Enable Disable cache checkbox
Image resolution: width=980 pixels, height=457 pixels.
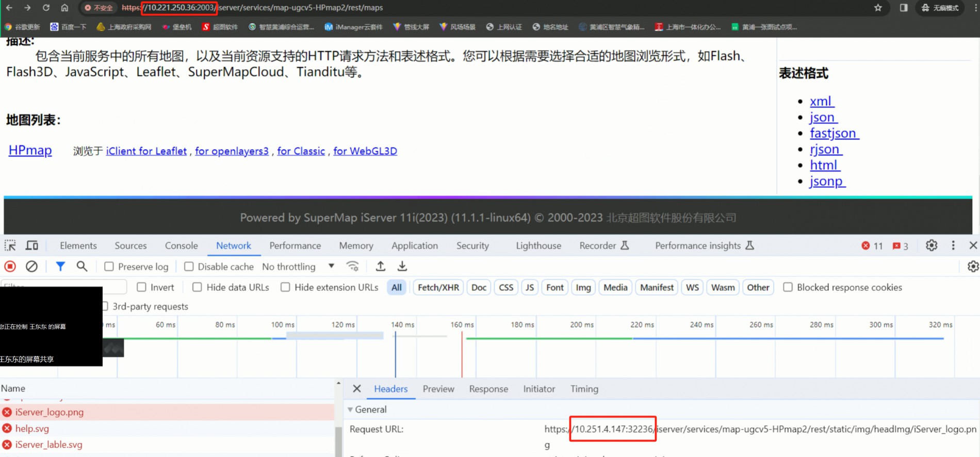coord(189,267)
